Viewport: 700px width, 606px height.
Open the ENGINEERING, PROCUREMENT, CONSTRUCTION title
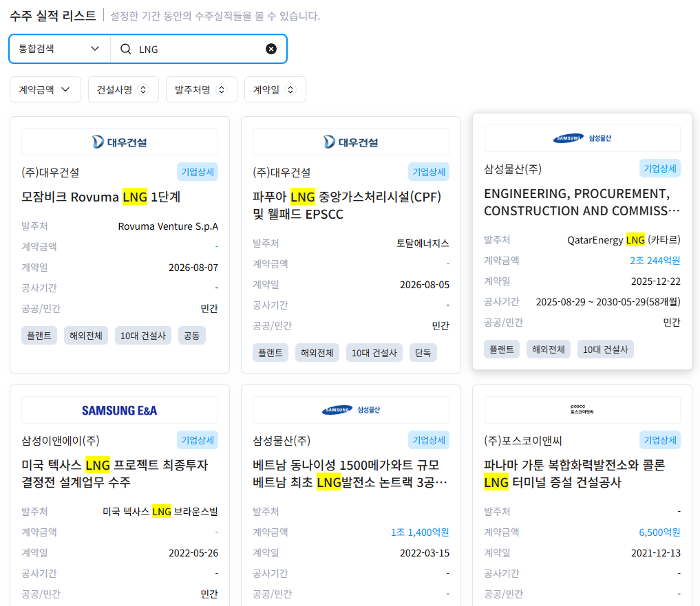click(x=582, y=202)
